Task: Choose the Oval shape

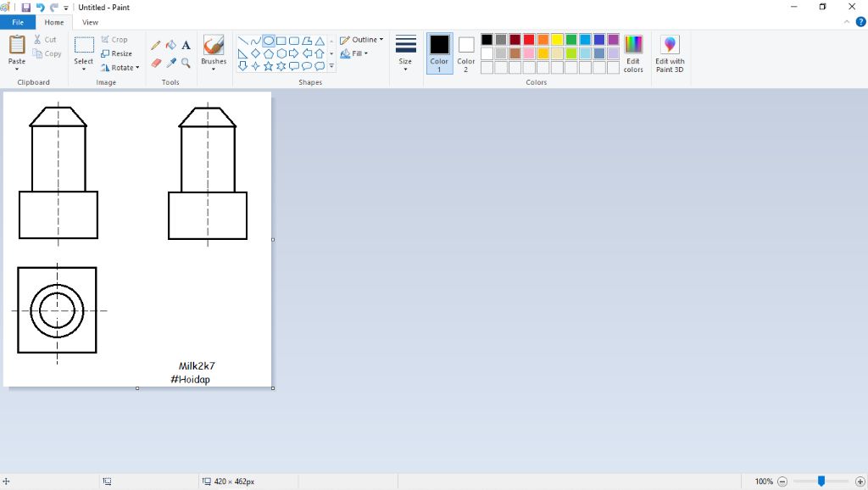Action: pyautogui.click(x=269, y=41)
